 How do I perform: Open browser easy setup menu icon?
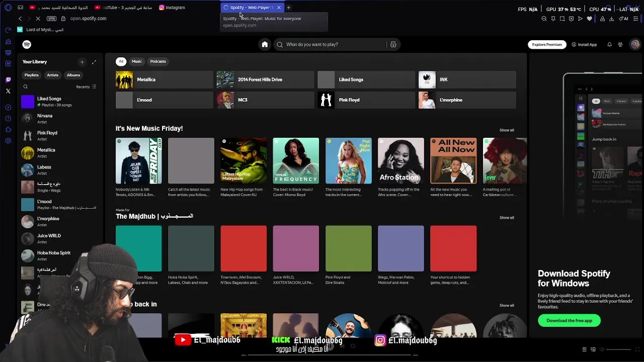[636, 19]
